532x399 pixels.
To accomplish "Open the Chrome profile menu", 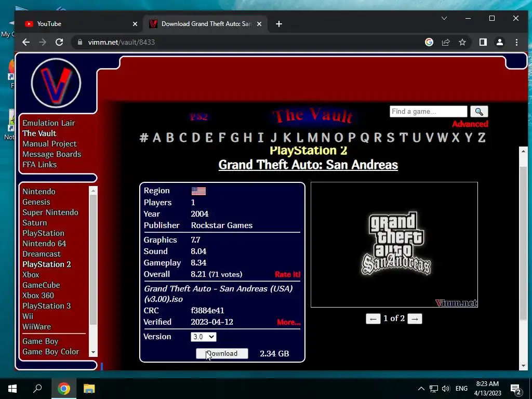I will 499,42.
